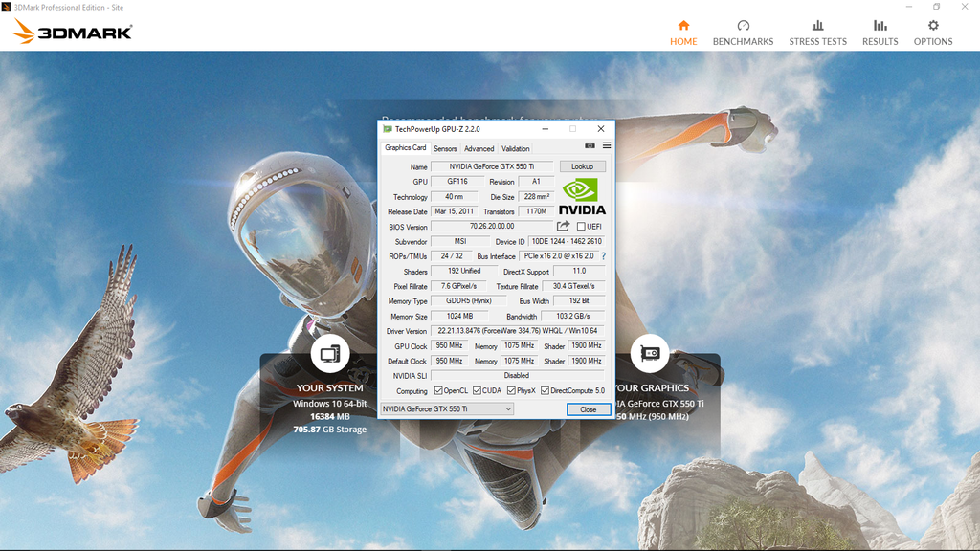
Task: Toggle the CUDA checkbox
Action: 477,391
